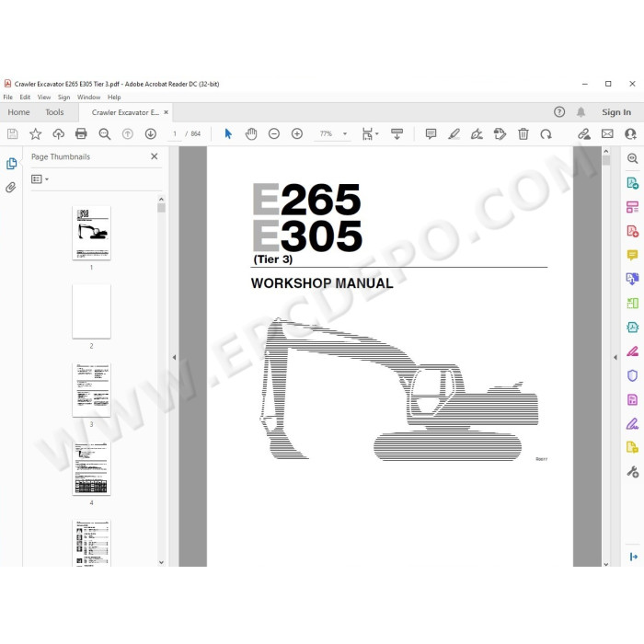Viewport: 644px width, 644px height.
Task: Open the Window menu
Action: point(88,98)
